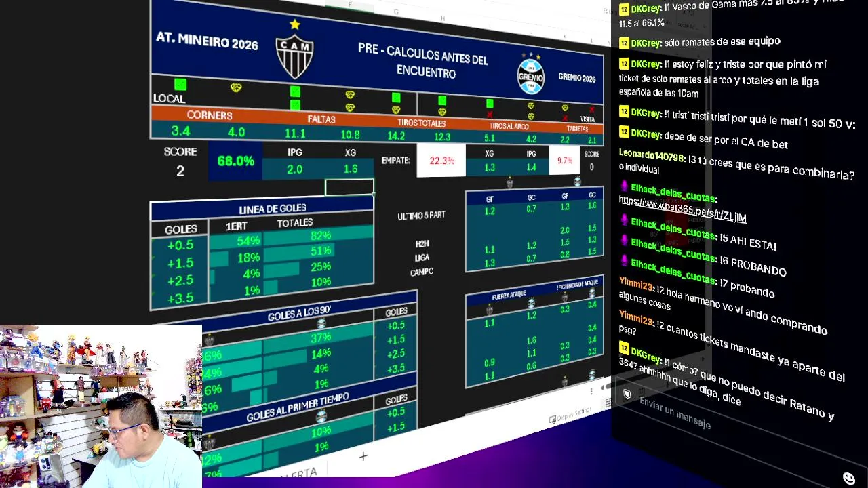Click the green check mark above the LOCAL label
Screen dimensions: 868x488
[180, 84]
